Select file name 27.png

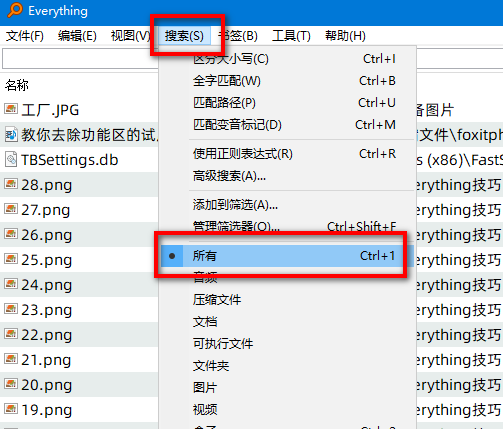pyautogui.click(x=46, y=210)
